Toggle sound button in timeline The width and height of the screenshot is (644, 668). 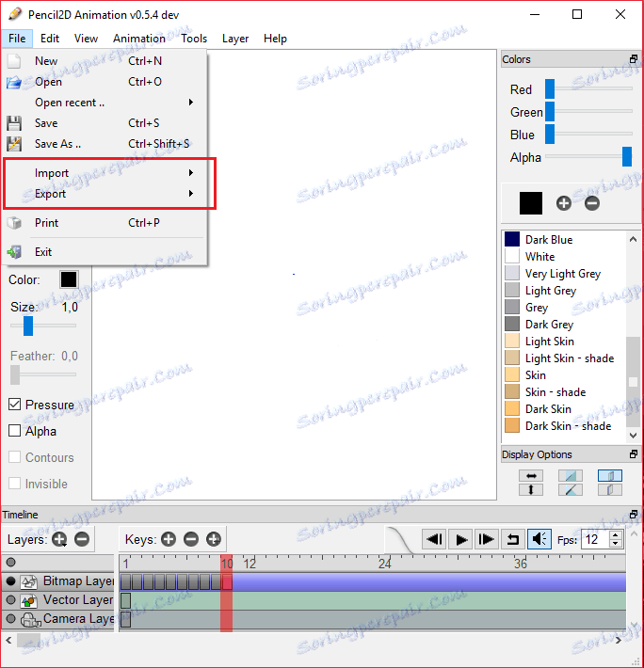pyautogui.click(x=539, y=539)
